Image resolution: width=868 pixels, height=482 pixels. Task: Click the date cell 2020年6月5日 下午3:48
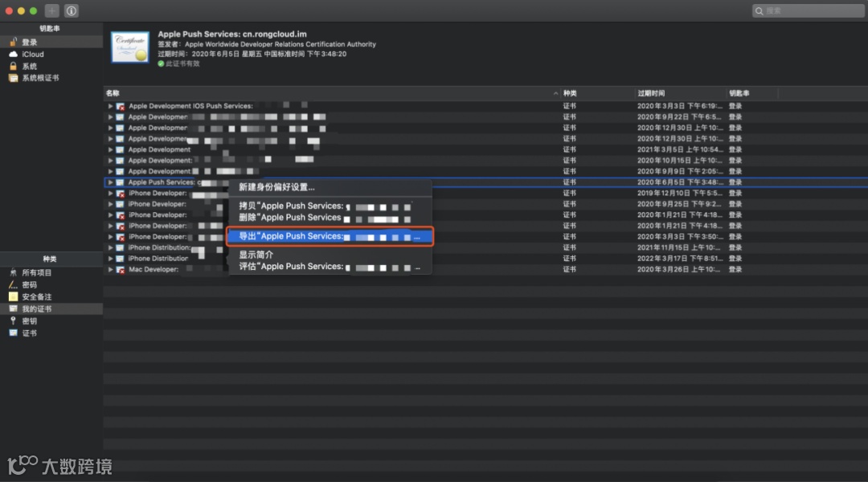point(680,182)
